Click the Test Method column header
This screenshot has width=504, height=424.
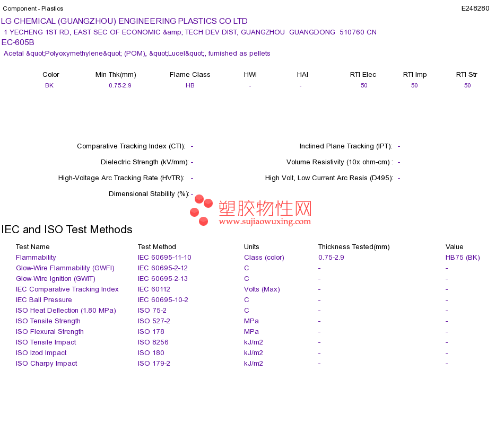pos(157,246)
